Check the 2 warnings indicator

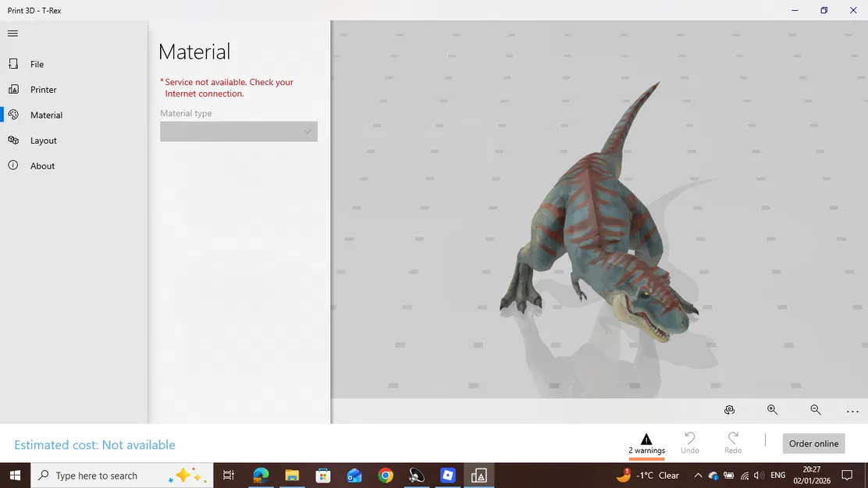[x=646, y=443]
